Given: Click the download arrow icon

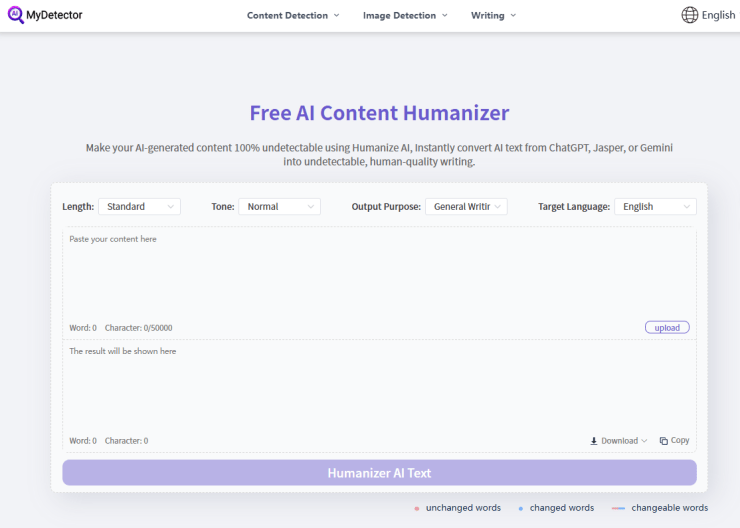Looking at the screenshot, I should (594, 441).
